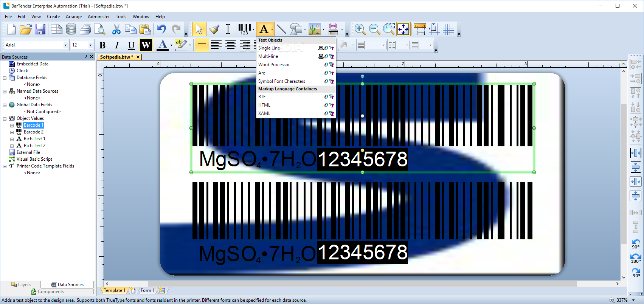Zoom out with the minus magnifier

pos(374,29)
